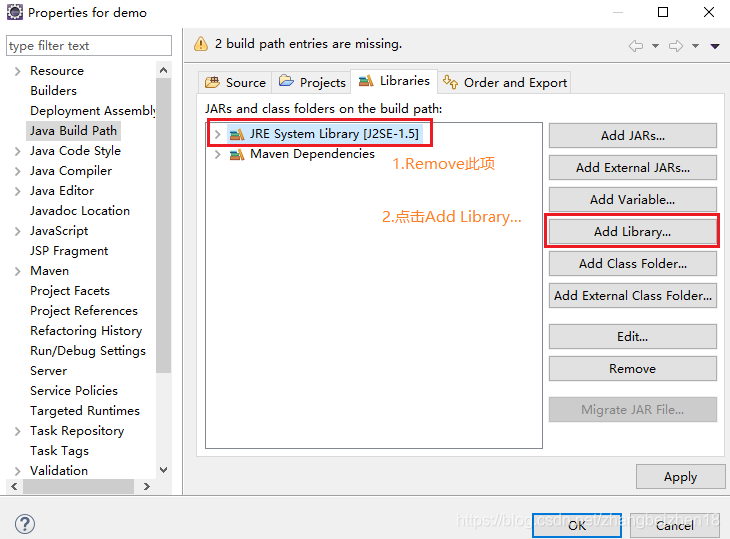
Task: Open the Deployment Assembly page
Action: point(93,111)
